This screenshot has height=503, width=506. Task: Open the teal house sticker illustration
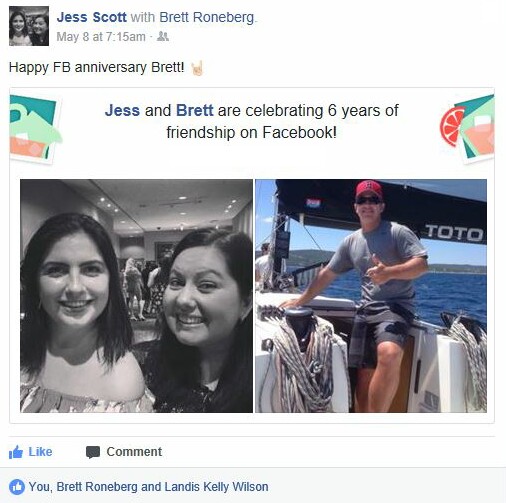tap(35, 129)
